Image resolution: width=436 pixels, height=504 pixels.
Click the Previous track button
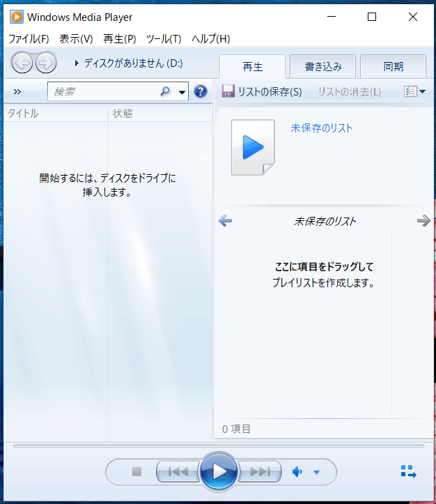(x=178, y=471)
